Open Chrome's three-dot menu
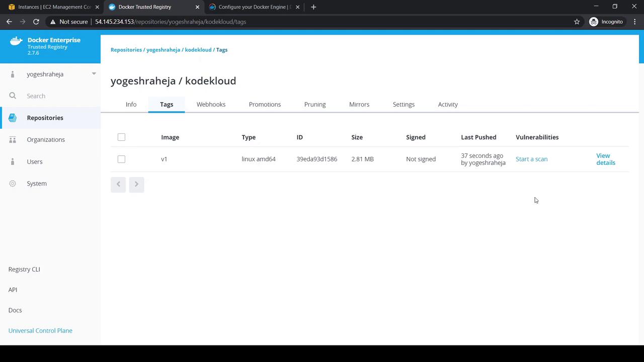Screen dimensions: 644x362 point(635,22)
